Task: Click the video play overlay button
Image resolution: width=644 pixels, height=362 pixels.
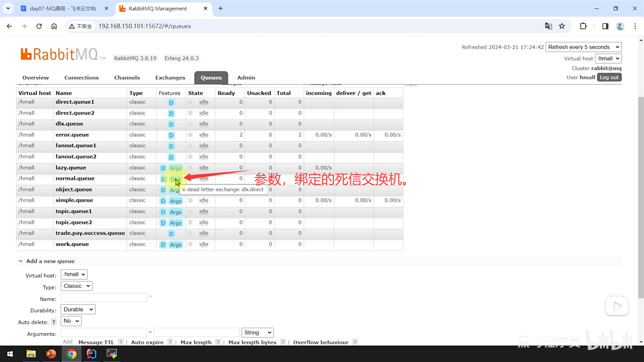Action: (616, 306)
